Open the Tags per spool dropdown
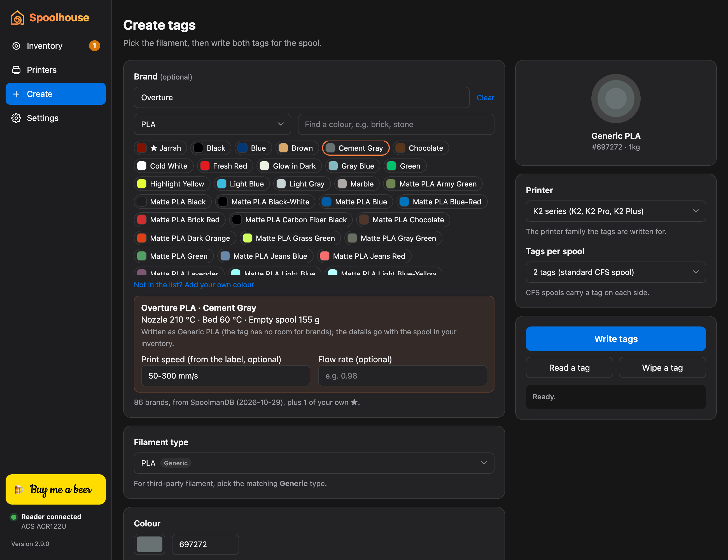This screenshot has width=728, height=560. pyautogui.click(x=616, y=272)
